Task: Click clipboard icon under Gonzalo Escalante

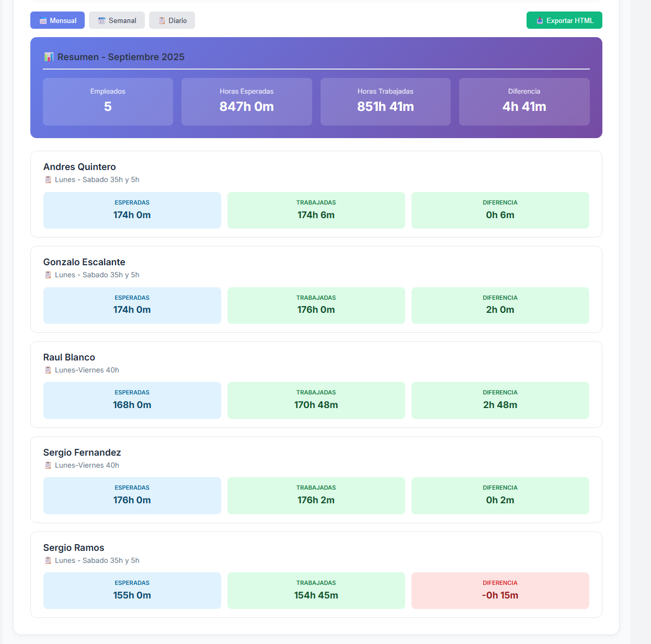Action: pos(48,275)
